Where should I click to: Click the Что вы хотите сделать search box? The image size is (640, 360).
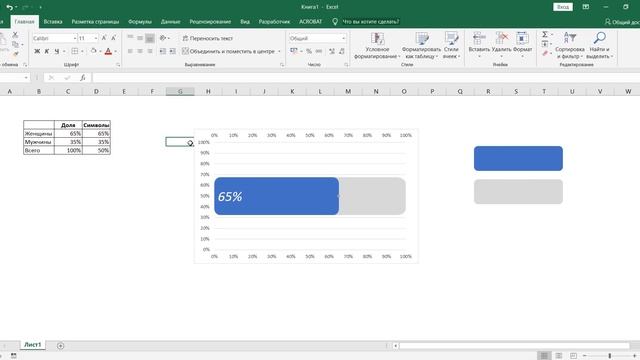(x=371, y=22)
